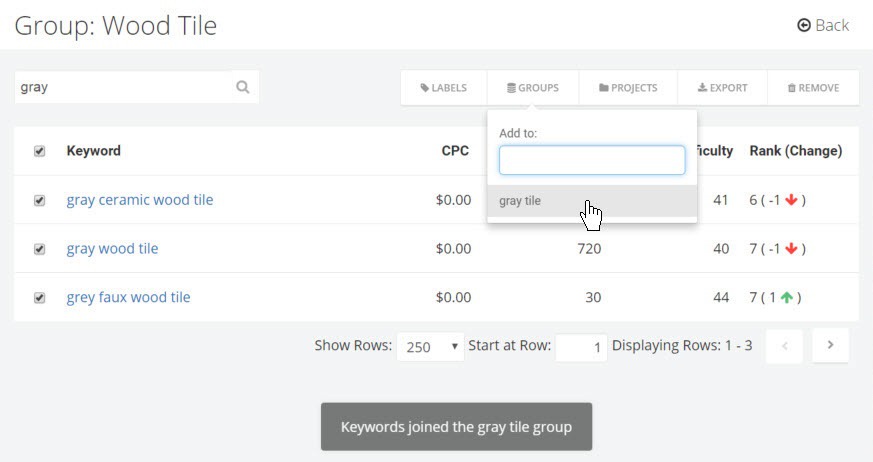Click the Export button
873x462 pixels.
[722, 87]
